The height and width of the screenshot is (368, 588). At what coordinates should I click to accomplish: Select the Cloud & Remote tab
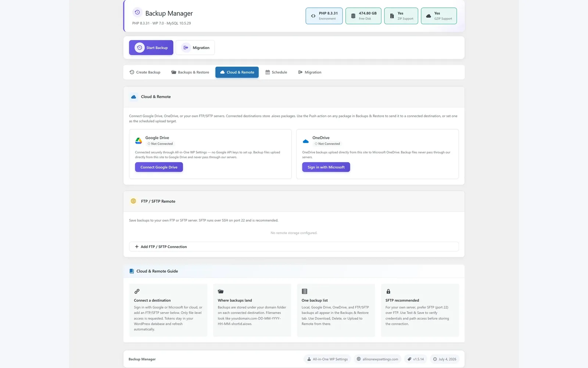point(237,72)
